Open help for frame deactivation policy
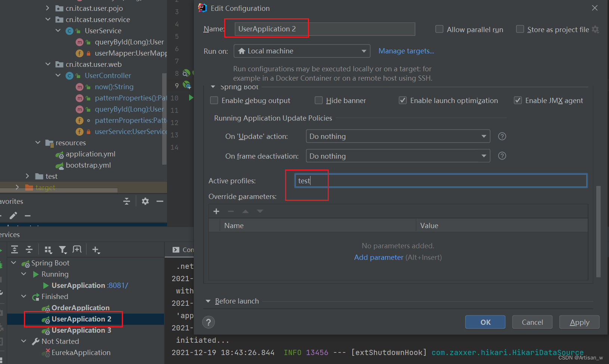This screenshot has width=609, height=364. point(502,156)
